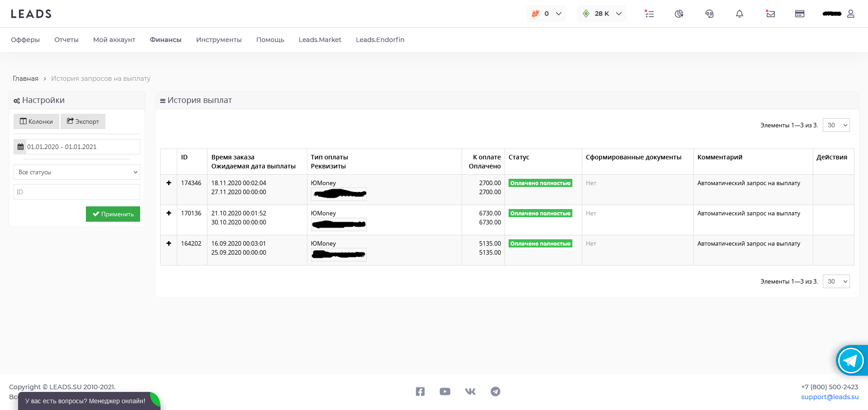This screenshot has height=410, width=868.
Task: Open the 28 K balance dropdown
Action: 602,14
